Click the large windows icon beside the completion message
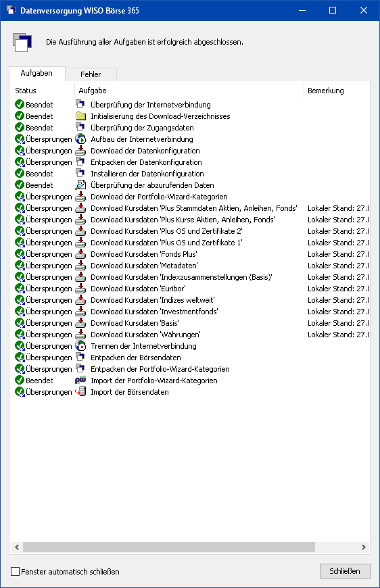The height and width of the screenshot is (588, 380). [x=22, y=43]
